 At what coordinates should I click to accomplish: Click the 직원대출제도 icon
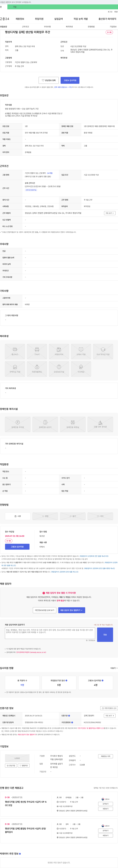tap(37, 369)
